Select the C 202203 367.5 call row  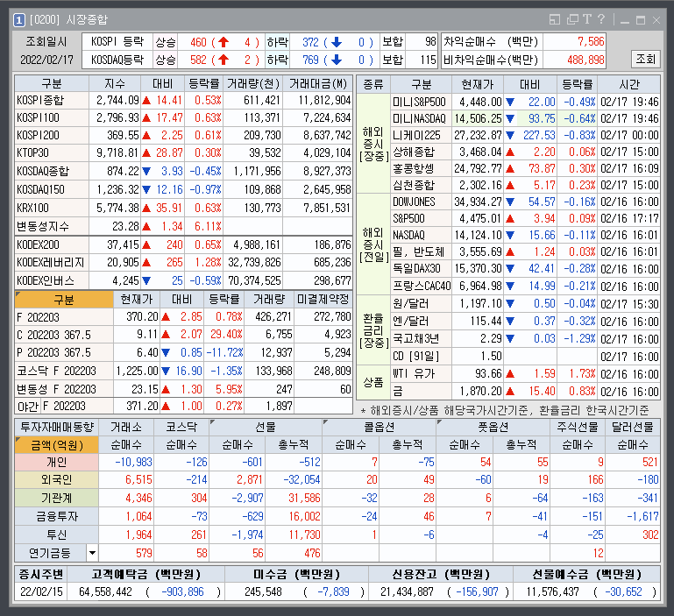(x=184, y=335)
